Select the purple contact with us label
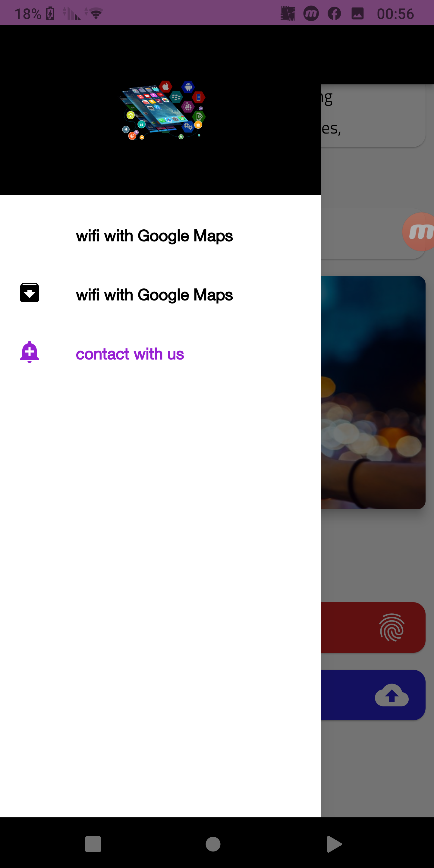Viewport: 434px width, 868px height. coord(130,354)
